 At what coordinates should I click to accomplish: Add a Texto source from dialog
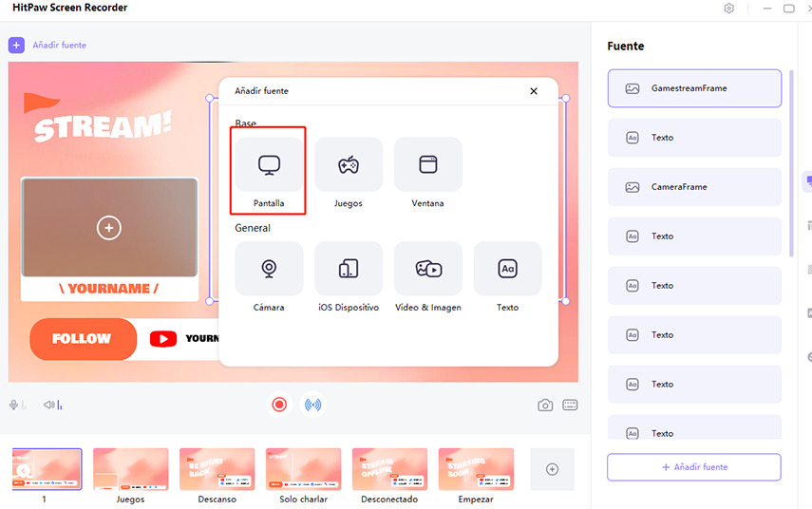(507, 269)
